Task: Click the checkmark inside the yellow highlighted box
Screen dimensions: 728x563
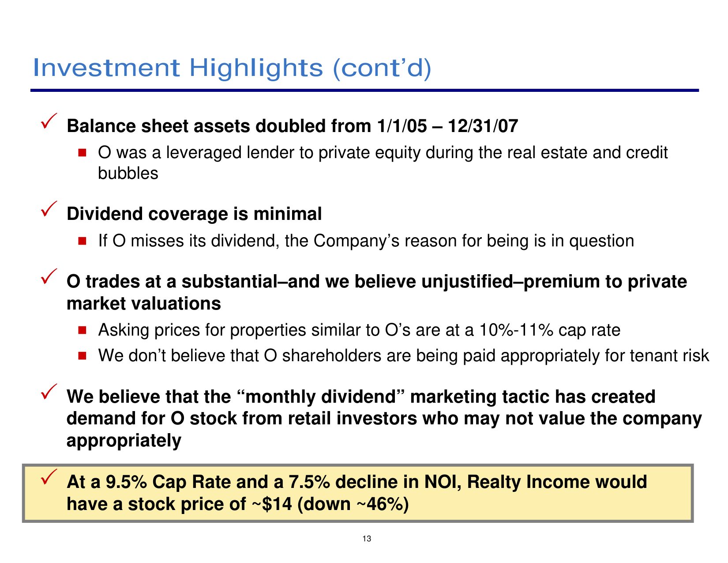Action: tap(49, 476)
